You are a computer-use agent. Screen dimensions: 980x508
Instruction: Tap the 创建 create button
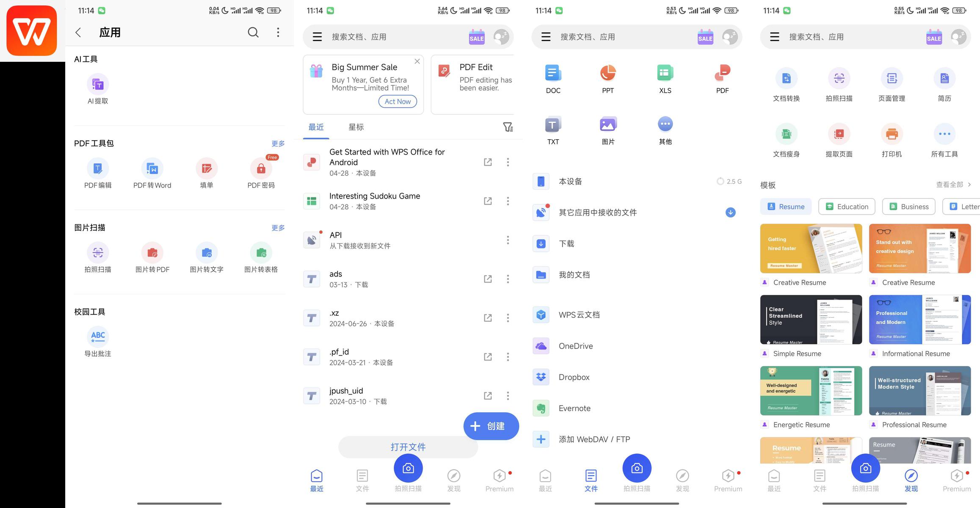pos(491,426)
